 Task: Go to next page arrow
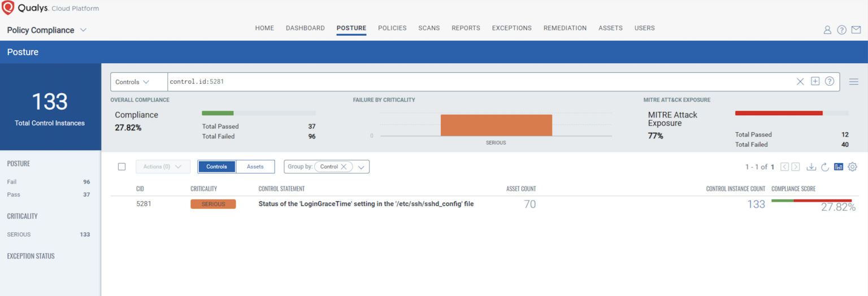796,167
